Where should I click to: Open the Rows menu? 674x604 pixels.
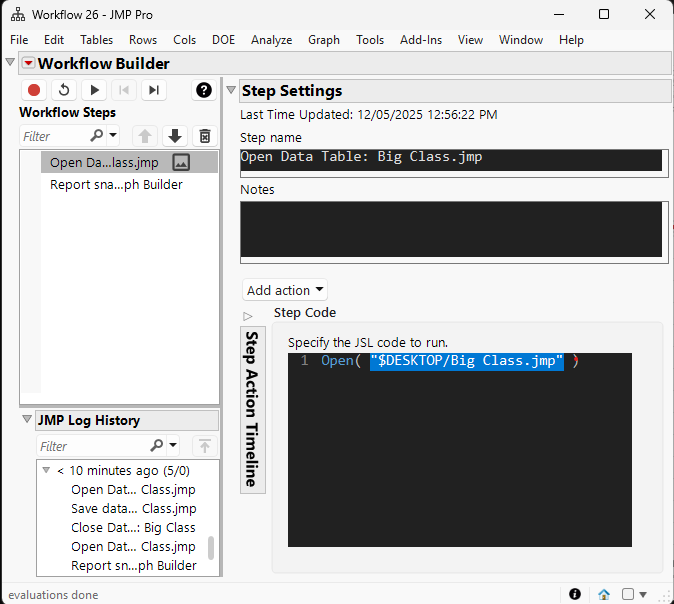click(143, 40)
